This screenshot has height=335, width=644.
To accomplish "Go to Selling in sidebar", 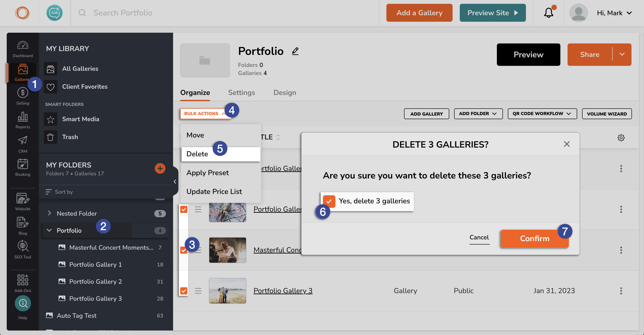I will pos(23,96).
